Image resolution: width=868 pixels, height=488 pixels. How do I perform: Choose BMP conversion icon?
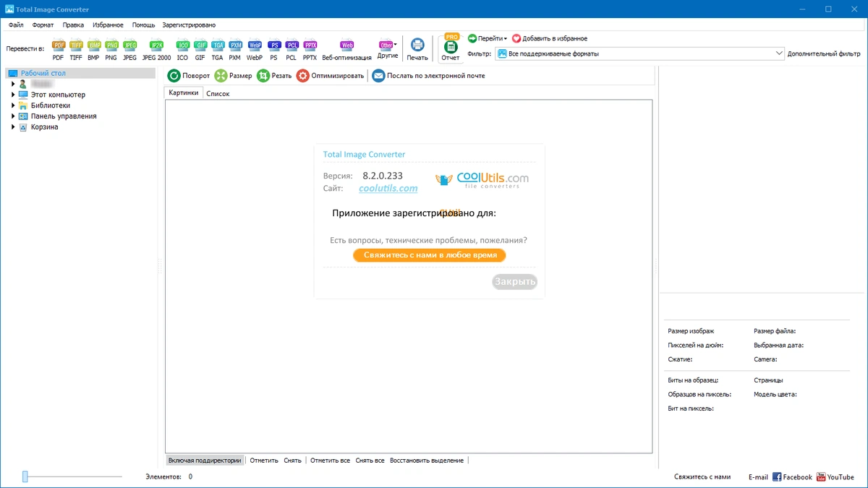click(x=94, y=46)
